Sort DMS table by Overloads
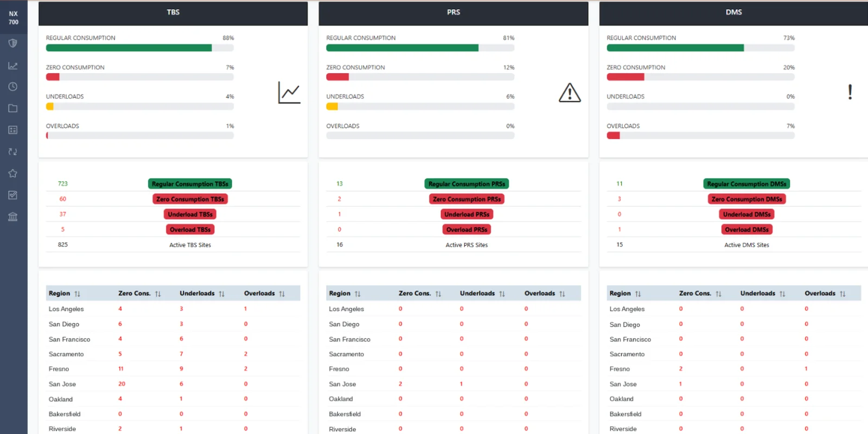 pos(843,294)
